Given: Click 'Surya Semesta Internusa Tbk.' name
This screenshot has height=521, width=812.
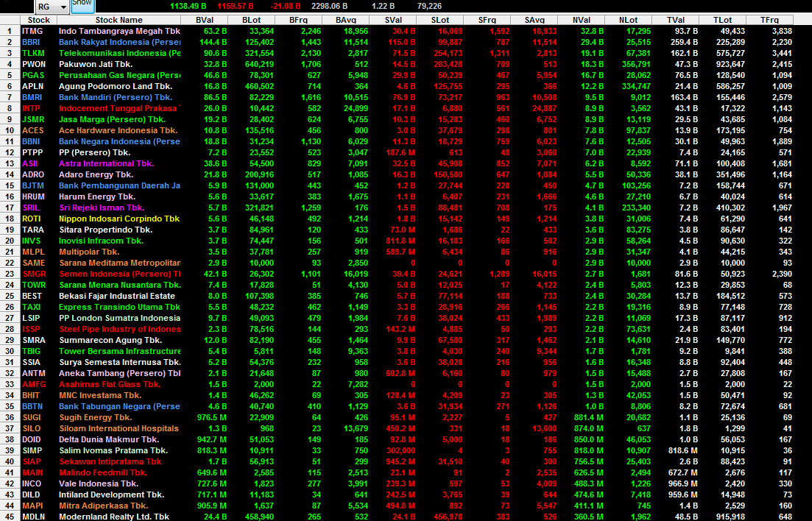Looking at the screenshot, I should click(119, 363).
